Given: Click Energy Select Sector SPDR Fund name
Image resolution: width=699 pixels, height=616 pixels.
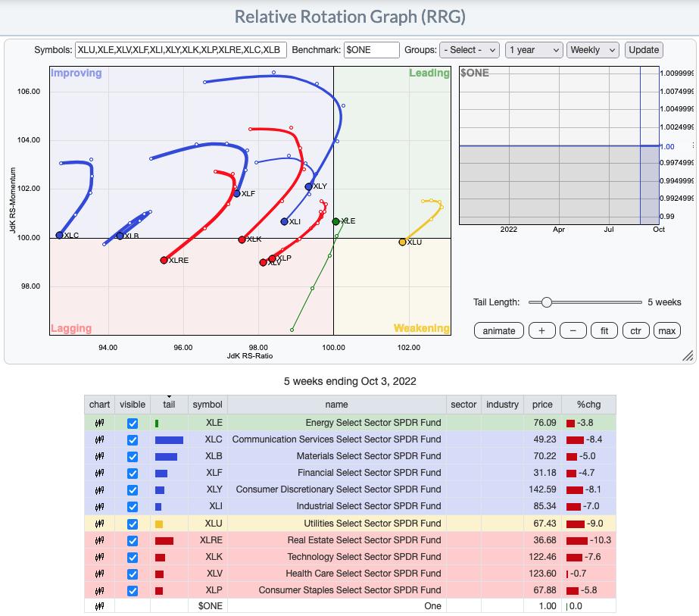Looking at the screenshot, I should (373, 423).
